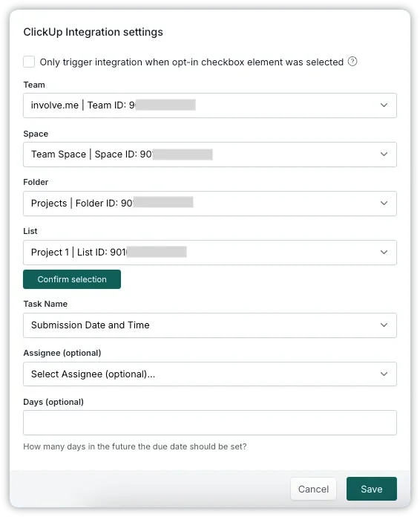This screenshot has width=420, height=517.
Task: Expand the Space dropdown arrow
Action: tap(384, 155)
